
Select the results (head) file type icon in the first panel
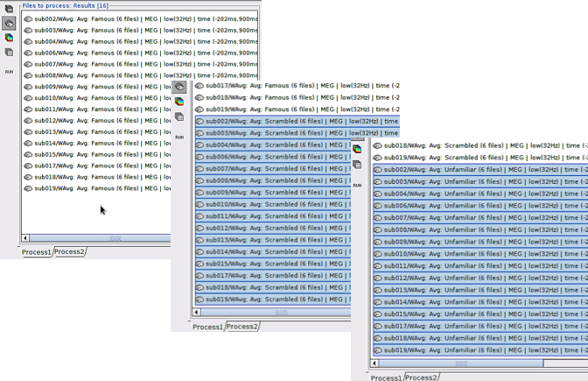pyautogui.click(x=9, y=24)
